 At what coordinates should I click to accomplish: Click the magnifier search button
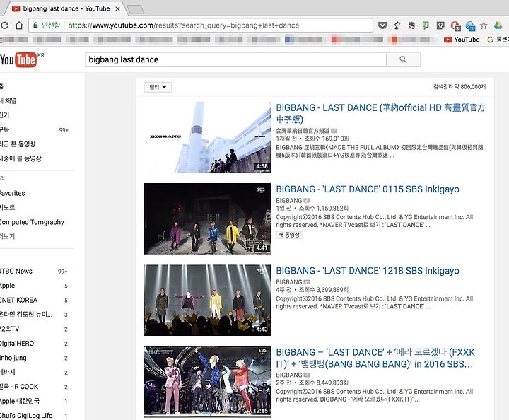pos(403,59)
